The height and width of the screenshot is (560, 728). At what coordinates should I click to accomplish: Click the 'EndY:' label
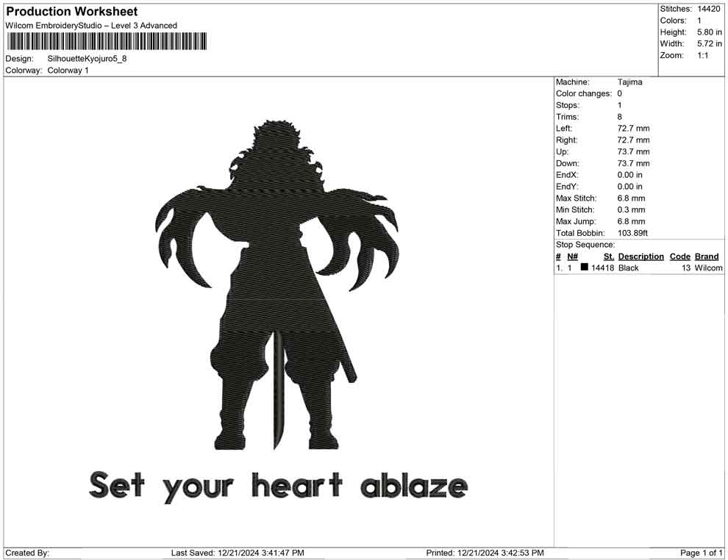pyautogui.click(x=567, y=187)
